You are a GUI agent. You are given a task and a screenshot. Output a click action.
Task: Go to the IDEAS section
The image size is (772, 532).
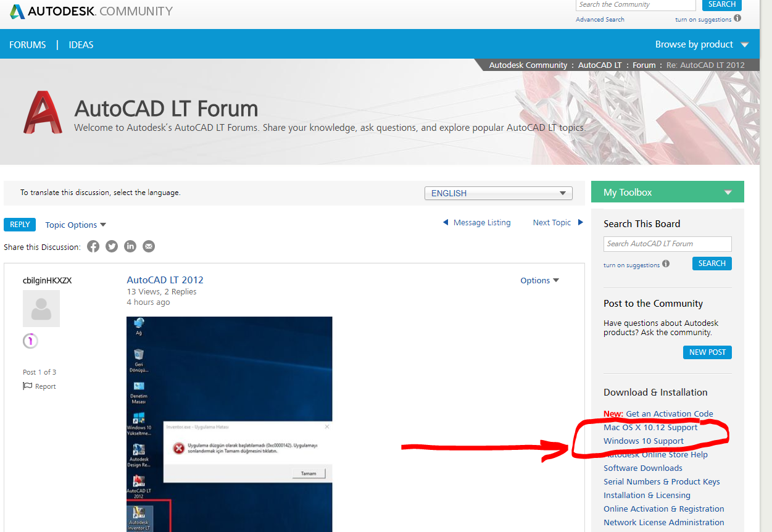point(81,44)
